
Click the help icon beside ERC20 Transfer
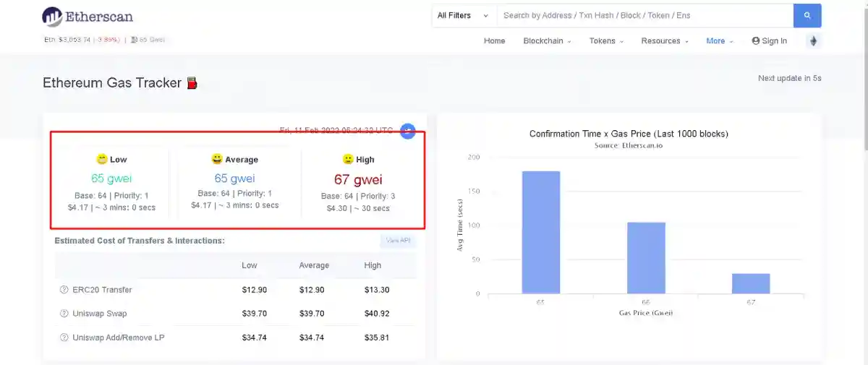click(64, 290)
